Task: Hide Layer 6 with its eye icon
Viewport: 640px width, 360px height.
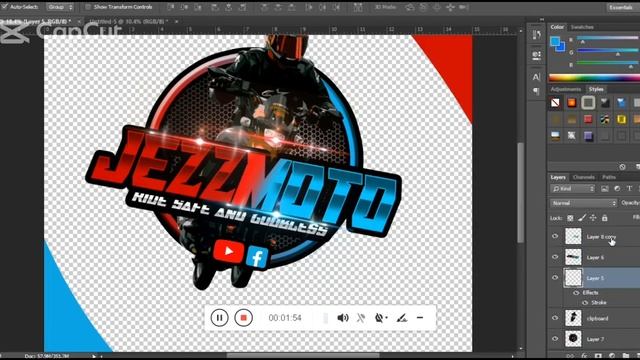Action: (555, 257)
